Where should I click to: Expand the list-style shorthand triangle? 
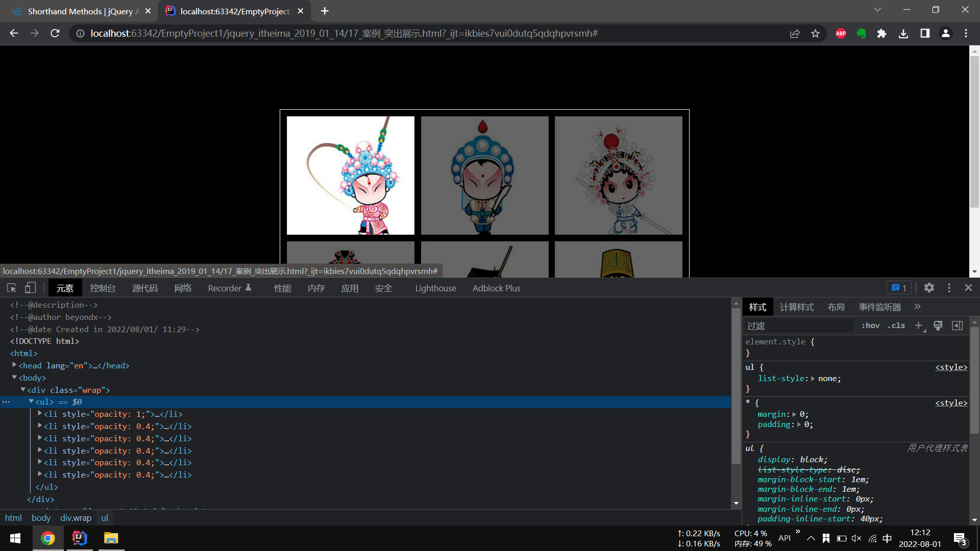[x=813, y=379]
